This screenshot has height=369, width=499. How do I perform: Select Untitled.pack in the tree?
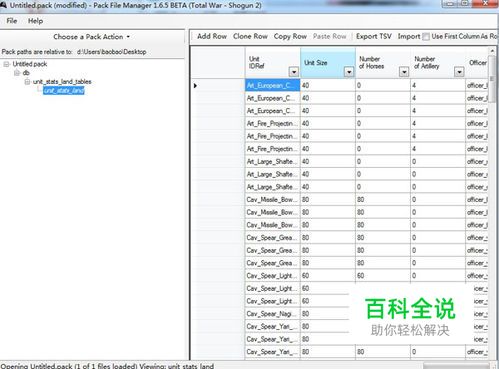[x=30, y=64]
